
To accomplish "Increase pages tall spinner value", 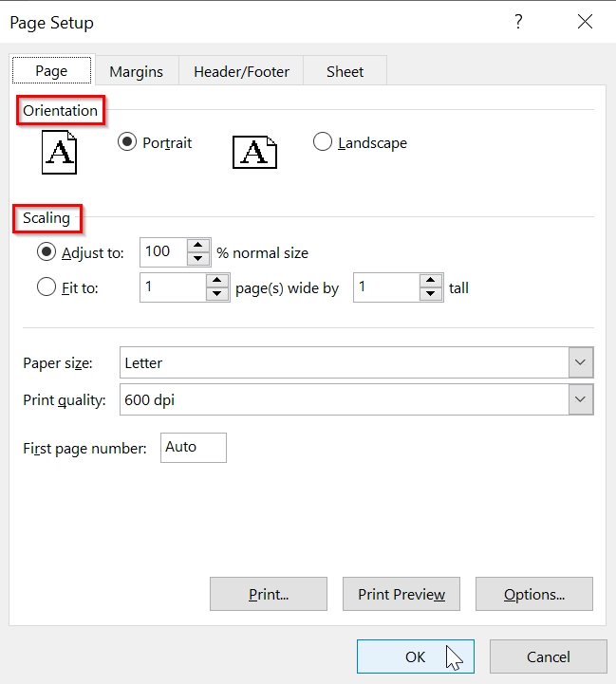I will pyautogui.click(x=431, y=281).
